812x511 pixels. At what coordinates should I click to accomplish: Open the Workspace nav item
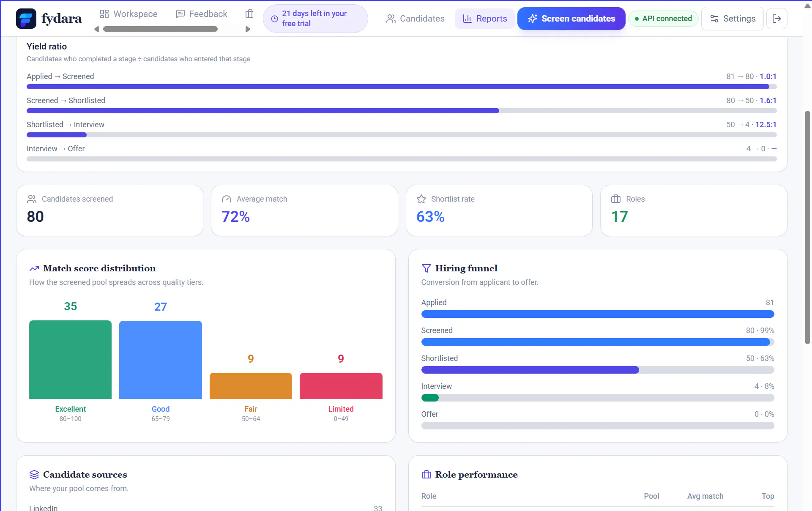pos(128,14)
